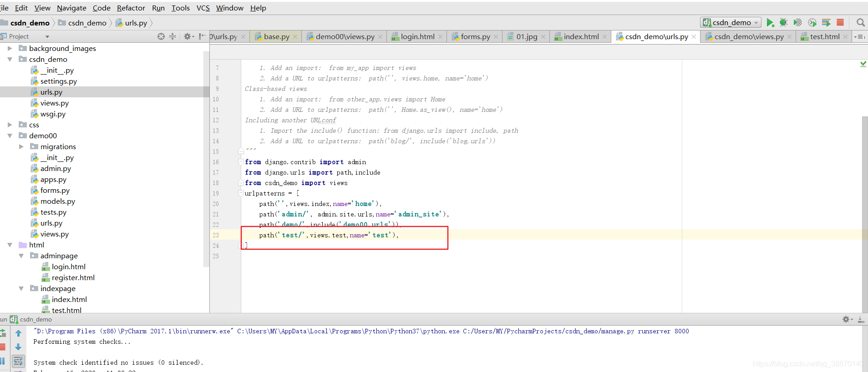Select models.py in demo00
The image size is (868, 372).
coord(57,201)
